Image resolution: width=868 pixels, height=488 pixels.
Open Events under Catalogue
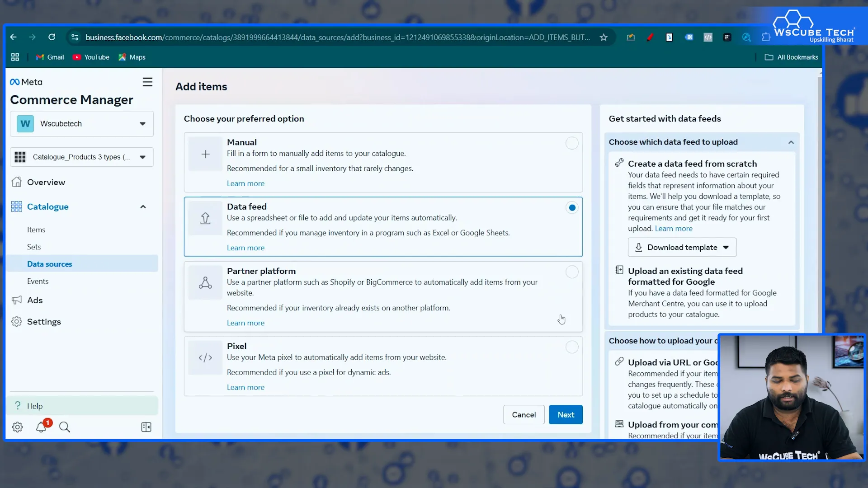pyautogui.click(x=38, y=281)
